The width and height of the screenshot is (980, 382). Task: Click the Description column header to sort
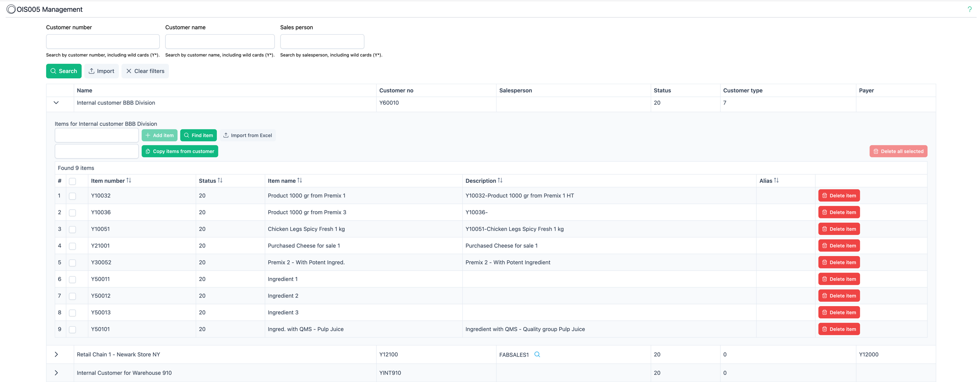[481, 180]
